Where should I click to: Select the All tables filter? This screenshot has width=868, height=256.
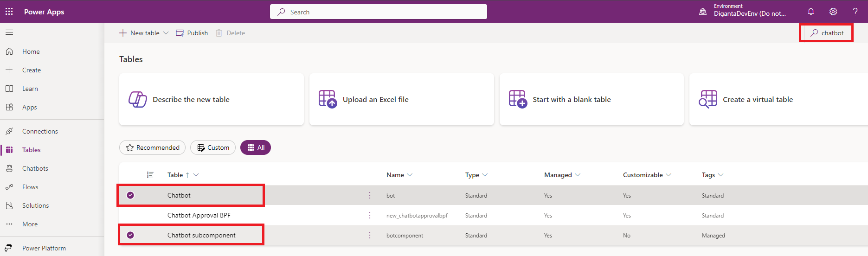pos(256,147)
